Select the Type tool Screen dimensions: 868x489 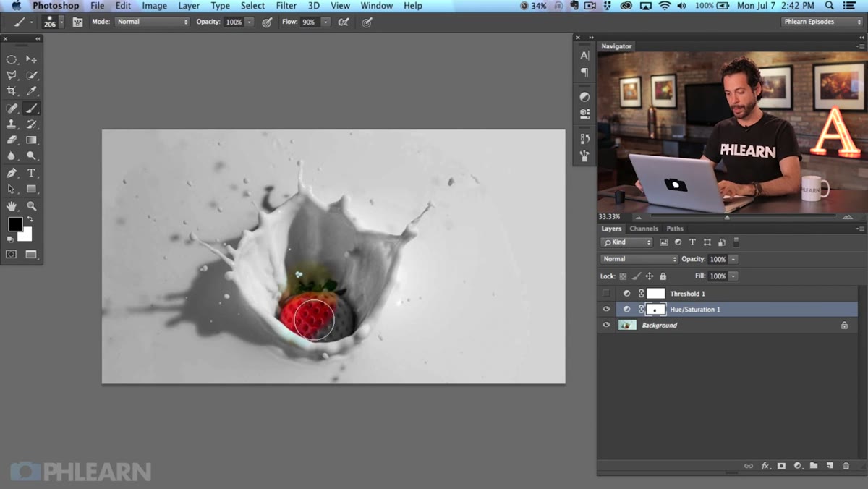click(x=32, y=174)
